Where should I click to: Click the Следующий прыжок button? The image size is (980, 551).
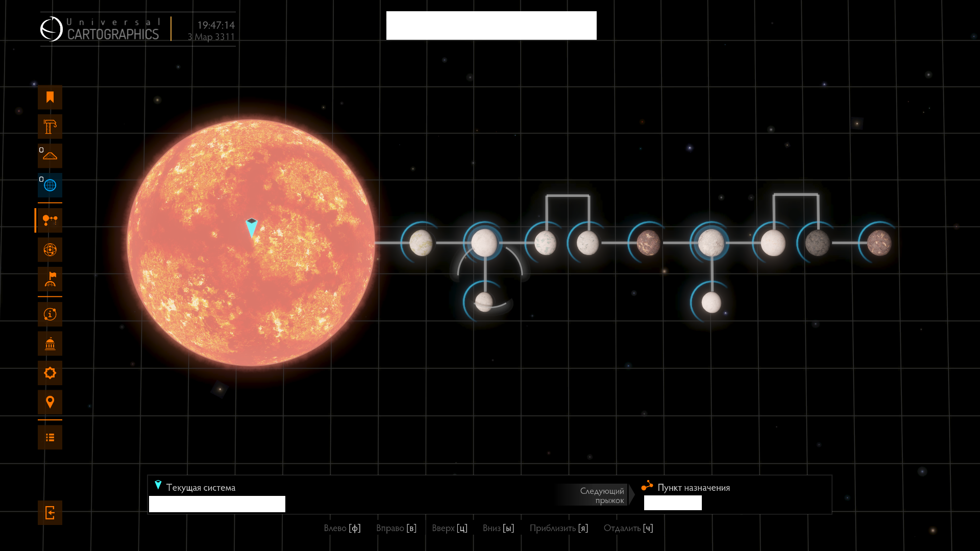pos(595,495)
